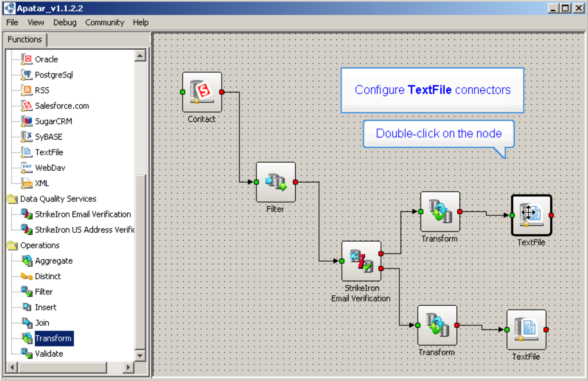Open the View menu
The width and height of the screenshot is (588, 381).
[36, 22]
